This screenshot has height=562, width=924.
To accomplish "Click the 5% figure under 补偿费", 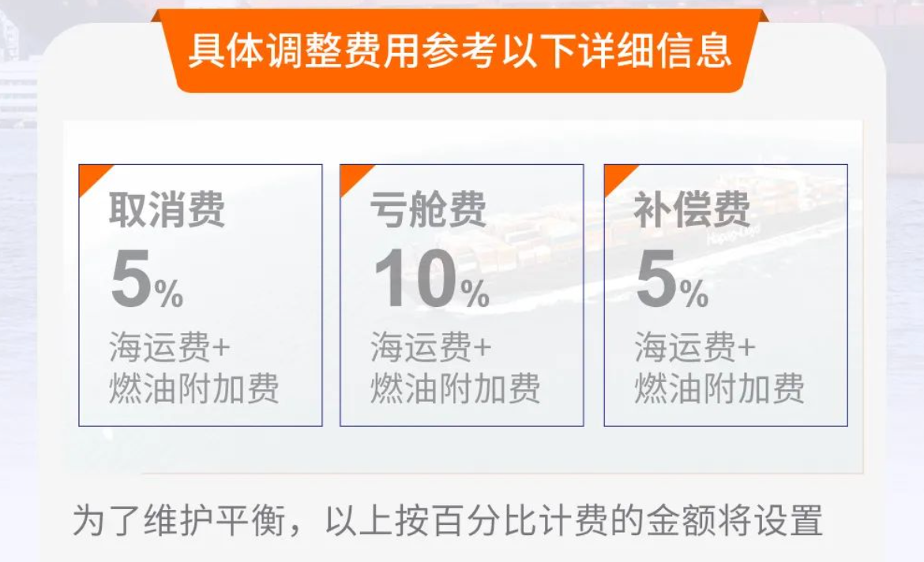I will click(671, 281).
